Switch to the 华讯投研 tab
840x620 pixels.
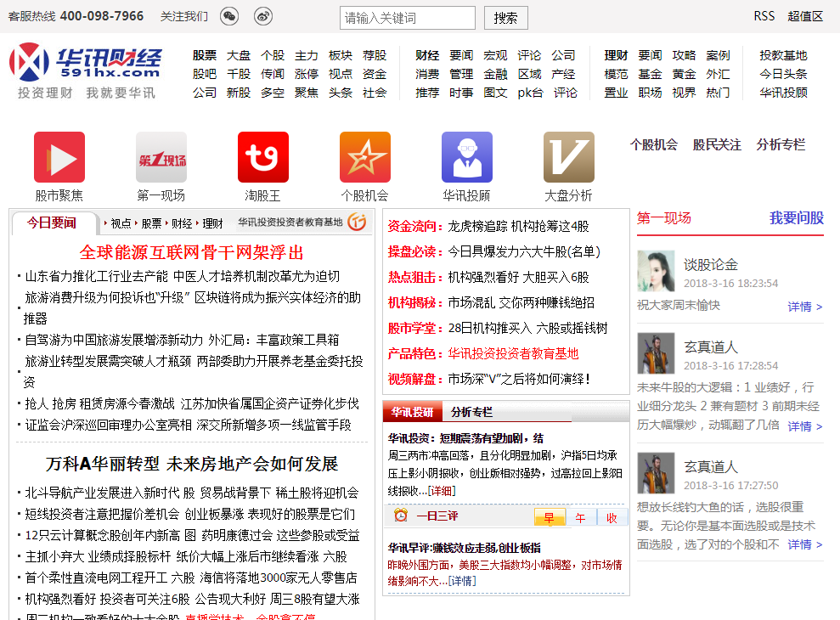(x=412, y=412)
